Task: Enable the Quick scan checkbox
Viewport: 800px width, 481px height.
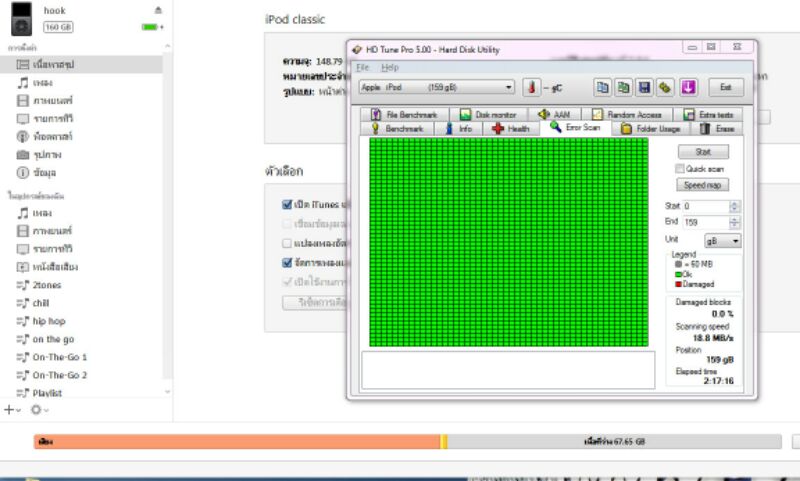Action: point(680,169)
